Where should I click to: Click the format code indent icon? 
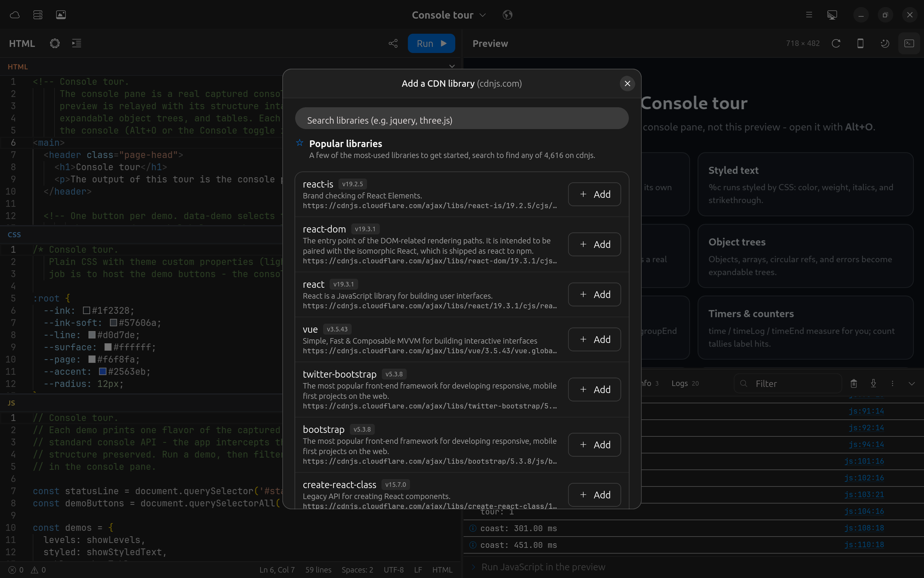pyautogui.click(x=77, y=43)
